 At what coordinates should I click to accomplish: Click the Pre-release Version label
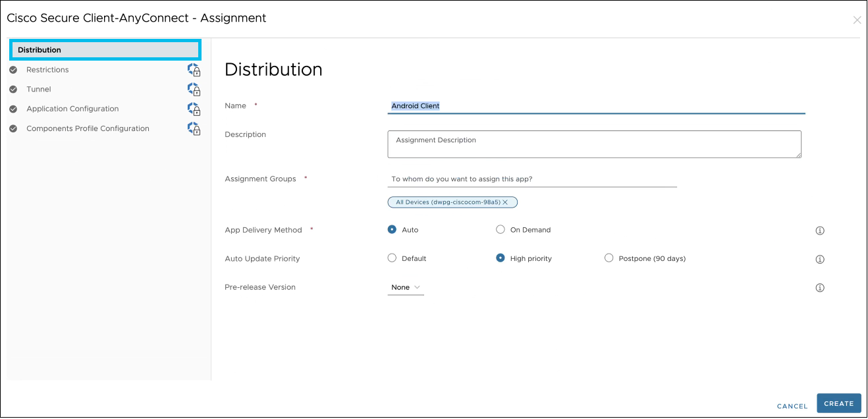pos(260,287)
